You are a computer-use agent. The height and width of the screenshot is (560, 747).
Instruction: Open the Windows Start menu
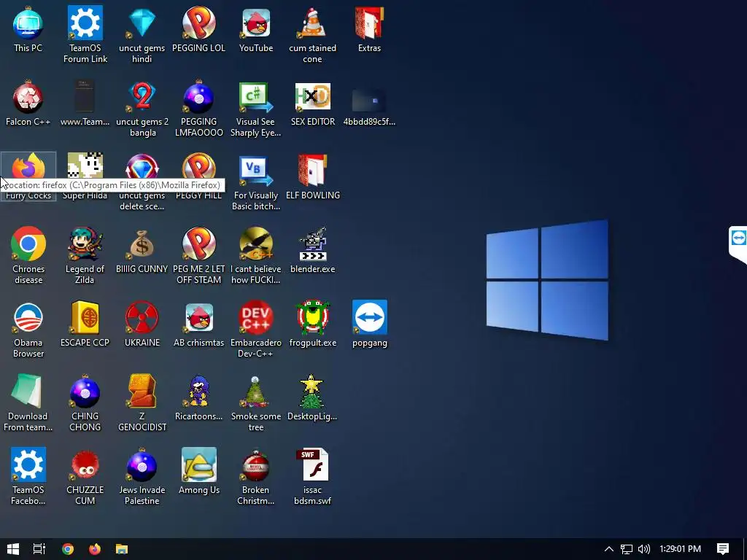point(13,549)
